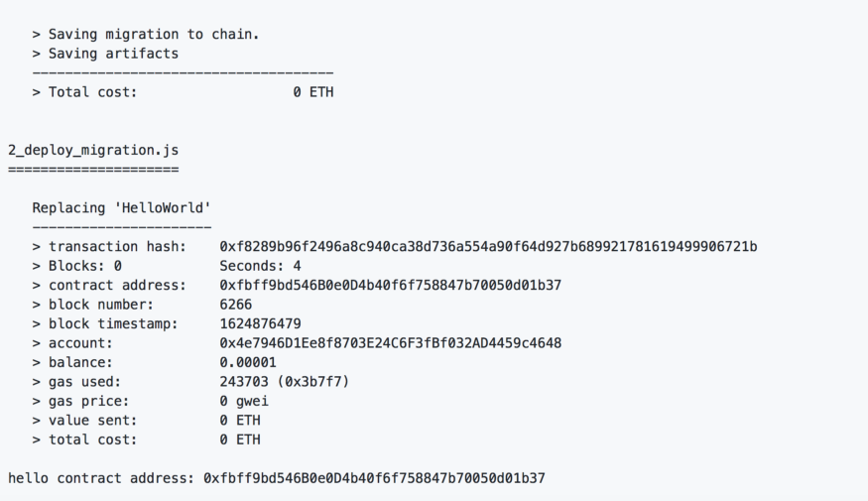The height and width of the screenshot is (501, 868).
Task: Click the balance value 0.00001
Action: tap(248, 362)
